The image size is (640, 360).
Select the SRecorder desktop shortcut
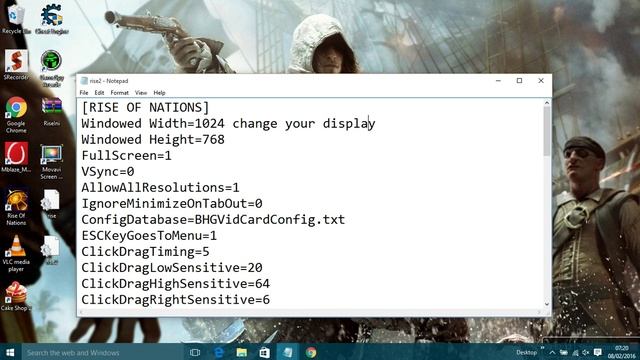(16, 65)
